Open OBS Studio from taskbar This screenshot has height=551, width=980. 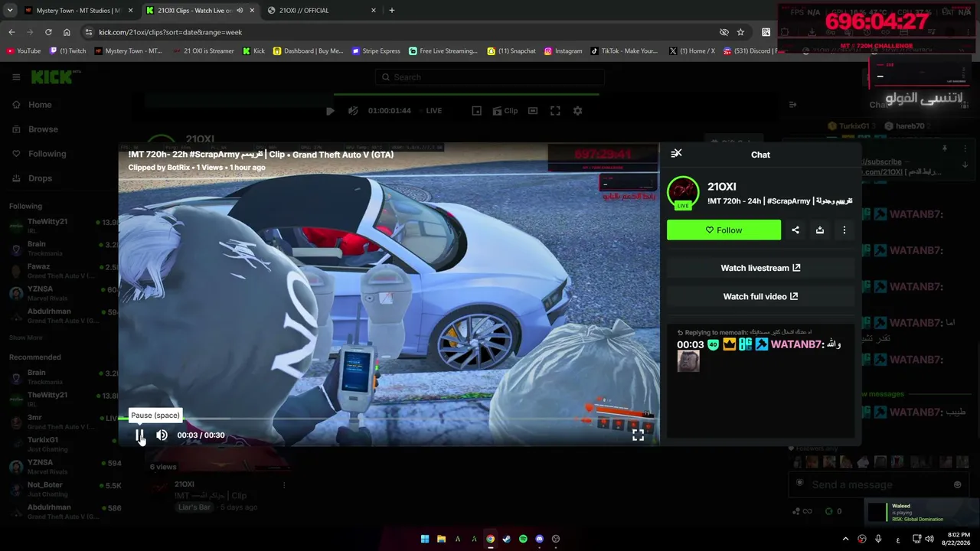pyautogui.click(x=556, y=539)
